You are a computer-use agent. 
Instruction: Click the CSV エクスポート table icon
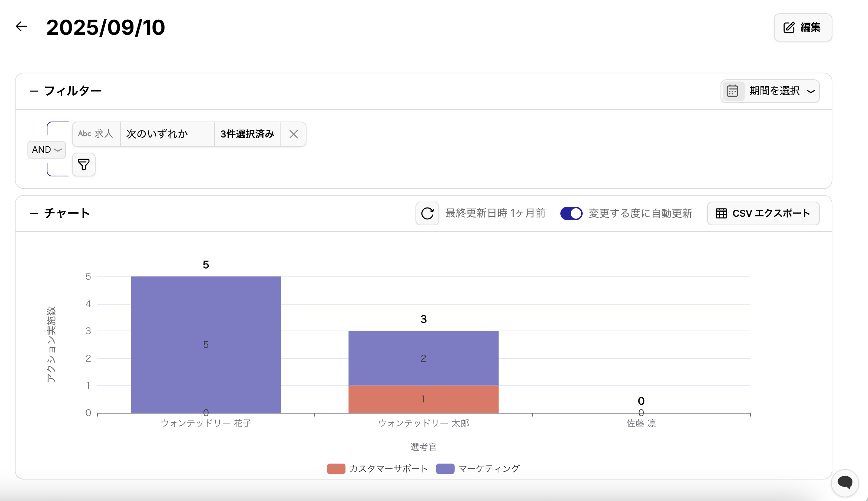point(721,213)
